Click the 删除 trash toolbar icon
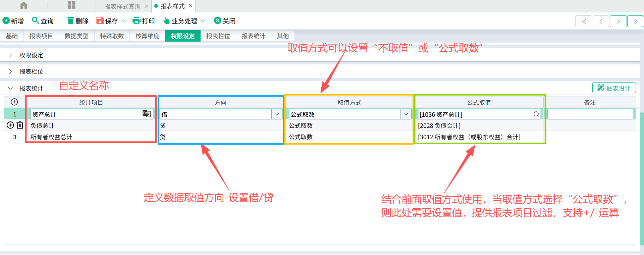 pyautogui.click(x=70, y=21)
